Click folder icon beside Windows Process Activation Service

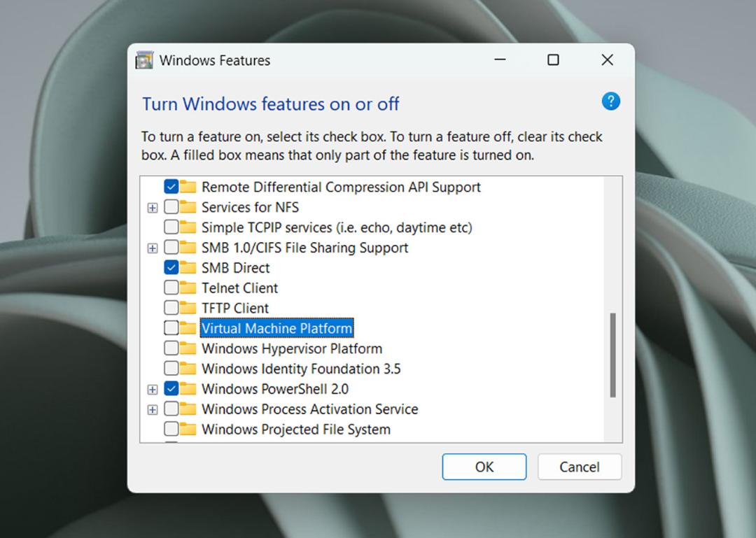pyautogui.click(x=188, y=409)
